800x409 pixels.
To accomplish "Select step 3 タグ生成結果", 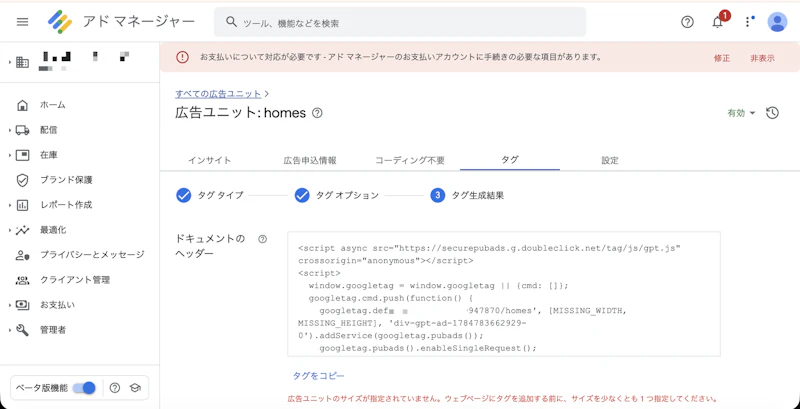I will [467, 195].
